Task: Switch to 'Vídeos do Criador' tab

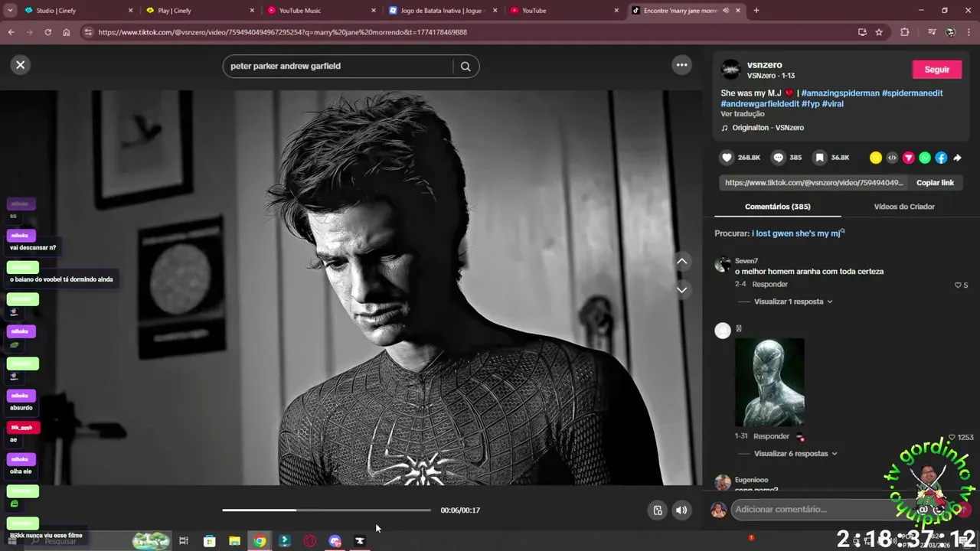Action: 904,207
